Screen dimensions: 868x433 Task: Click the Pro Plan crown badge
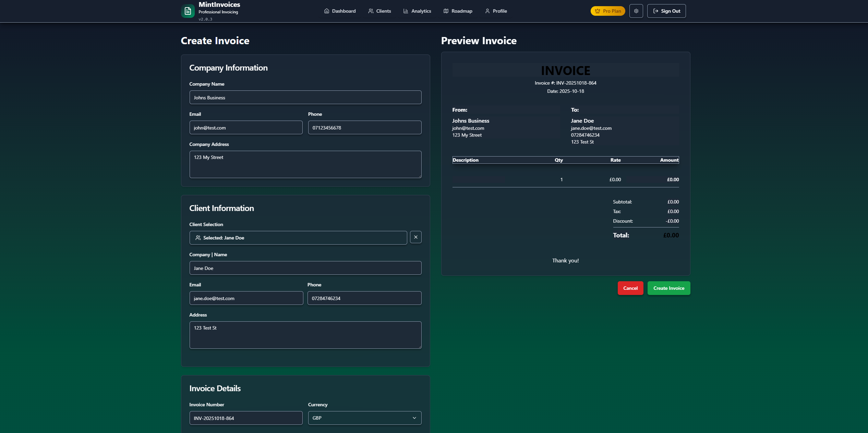(607, 11)
